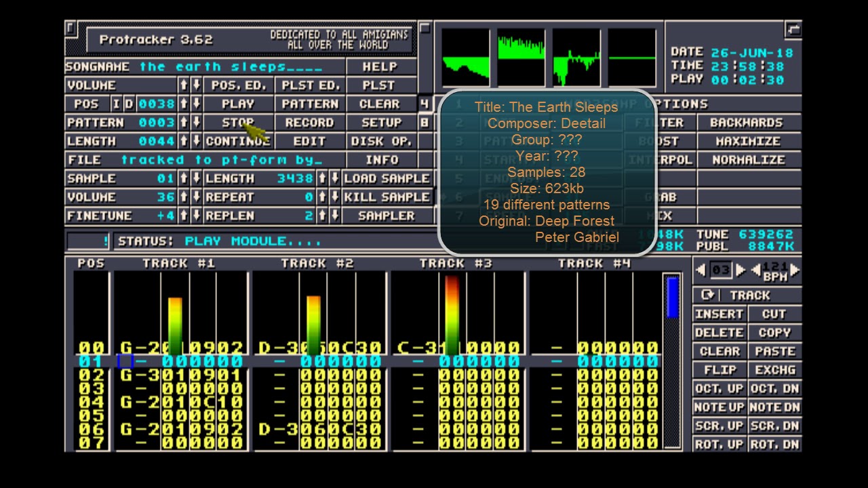Viewport: 868px width, 488px height.
Task: Activate RECORD mode
Action: 309,123
